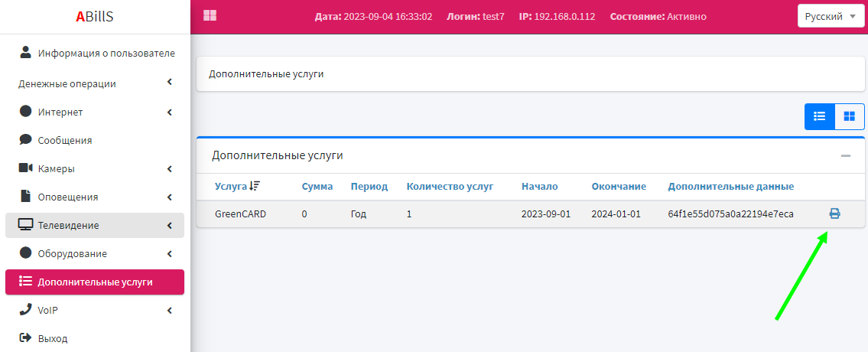Screen dimensions: 868x352
Task: Switch to grid view layout
Action: click(849, 116)
